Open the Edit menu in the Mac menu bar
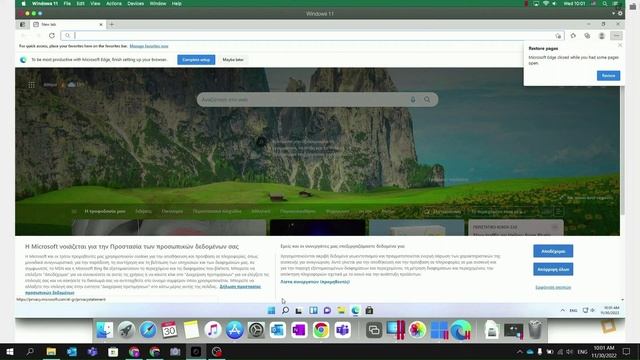 [80, 3]
